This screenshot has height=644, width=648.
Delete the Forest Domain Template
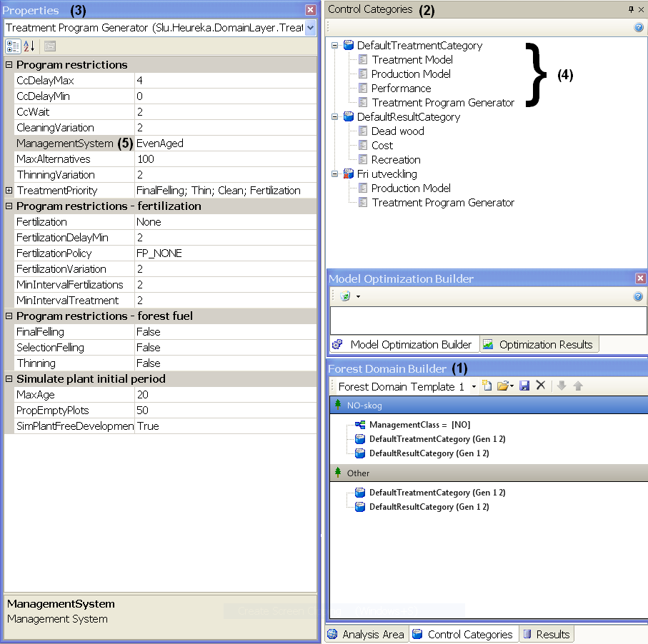(x=541, y=386)
